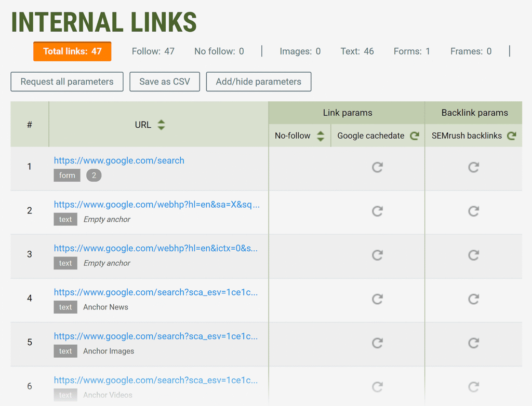Request cachedate for the second URL row
This screenshot has width=532, height=406.
378,211
